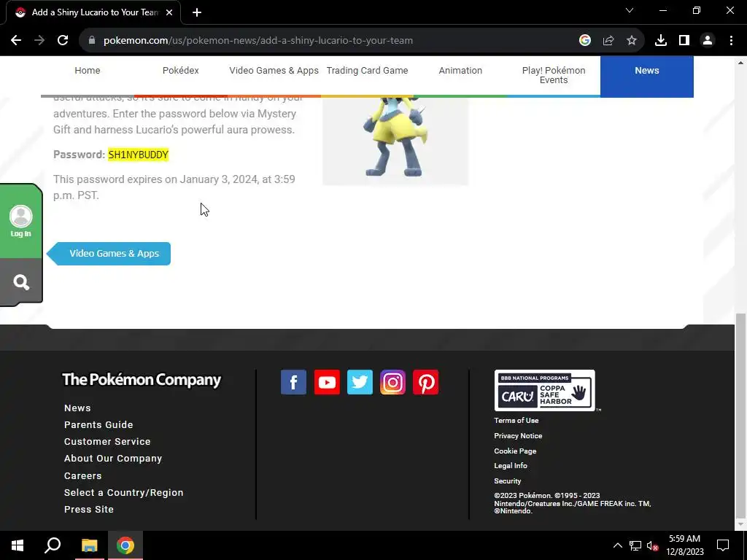The image size is (747, 560).
Task: Open the YouTube social icon
Action: pos(327,382)
